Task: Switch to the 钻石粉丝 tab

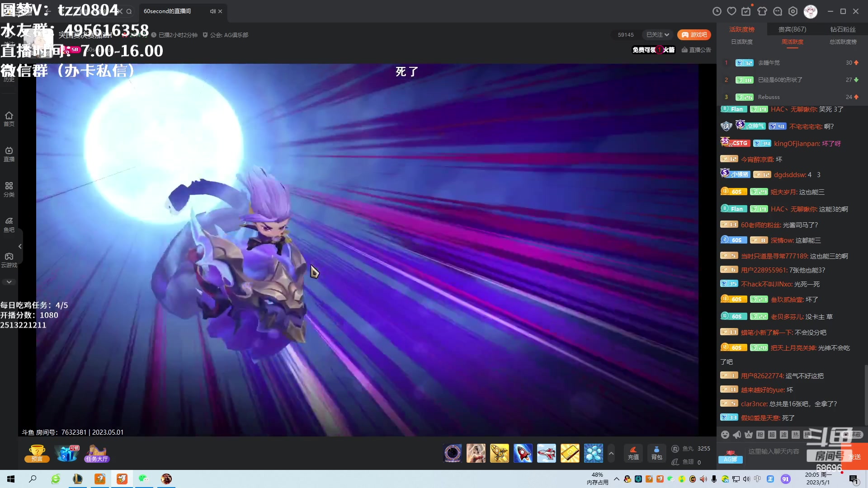Action: 843,29
